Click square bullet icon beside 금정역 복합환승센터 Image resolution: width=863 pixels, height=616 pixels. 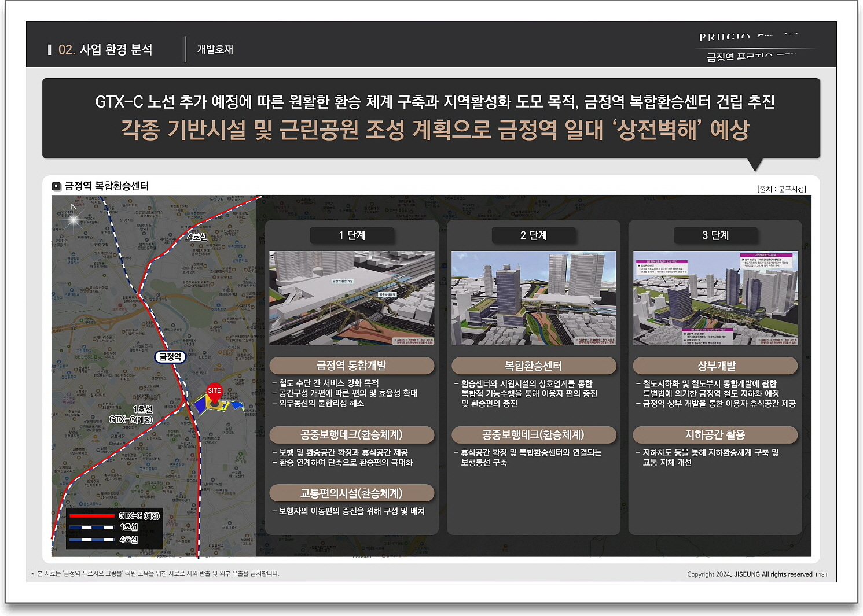point(56,186)
